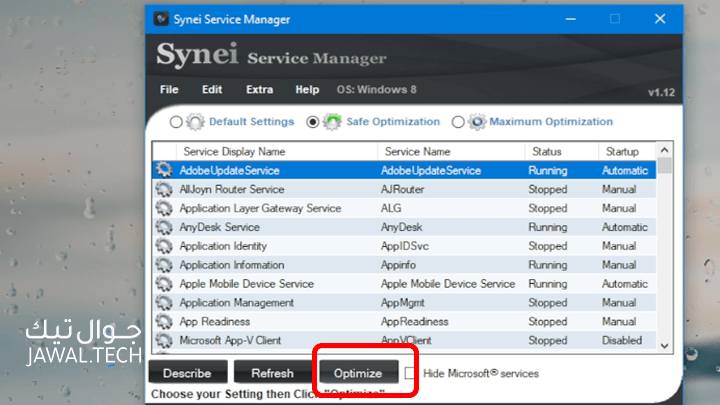Open the Extra menu
This screenshot has width=720, height=405.
click(x=259, y=90)
